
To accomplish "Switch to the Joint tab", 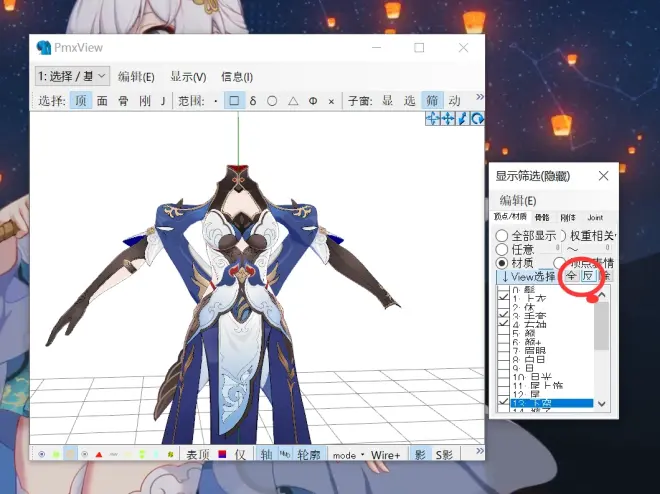I will pyautogui.click(x=595, y=218).
